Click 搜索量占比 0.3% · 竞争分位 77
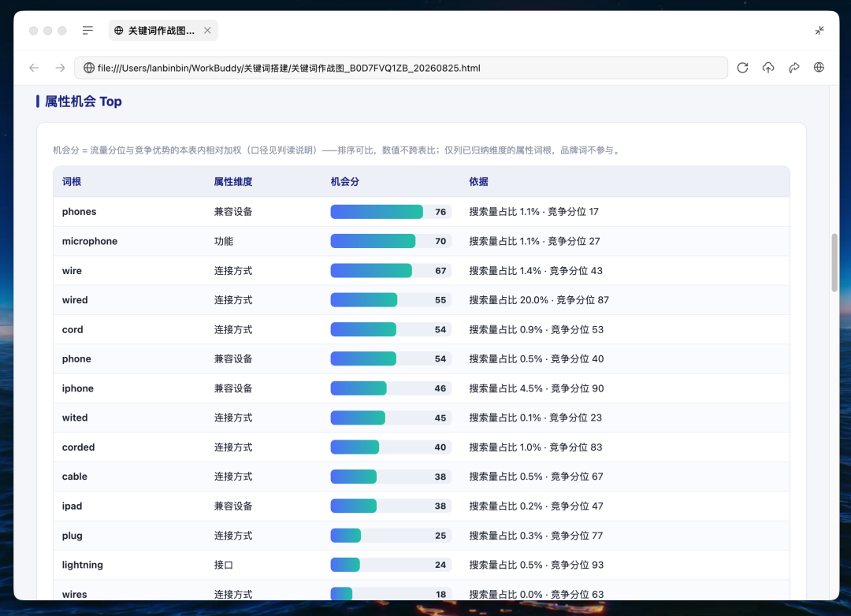Screen dimensions: 851x616 [536, 536]
